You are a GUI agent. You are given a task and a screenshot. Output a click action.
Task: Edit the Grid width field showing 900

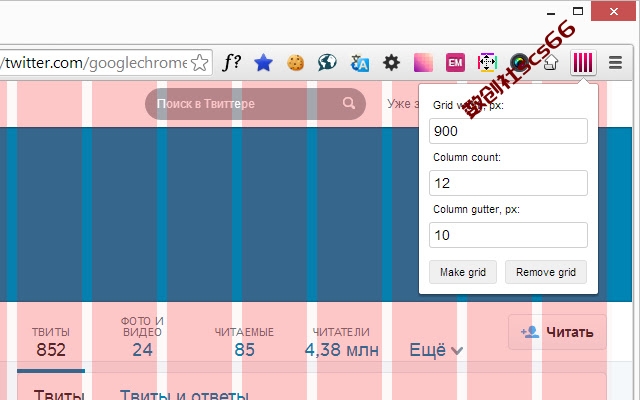pyautogui.click(x=508, y=131)
